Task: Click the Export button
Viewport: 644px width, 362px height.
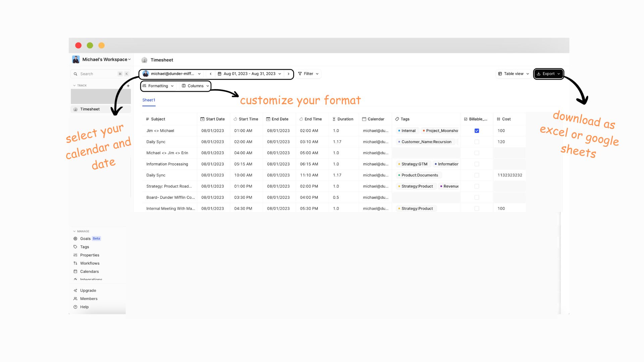Action: coord(548,74)
